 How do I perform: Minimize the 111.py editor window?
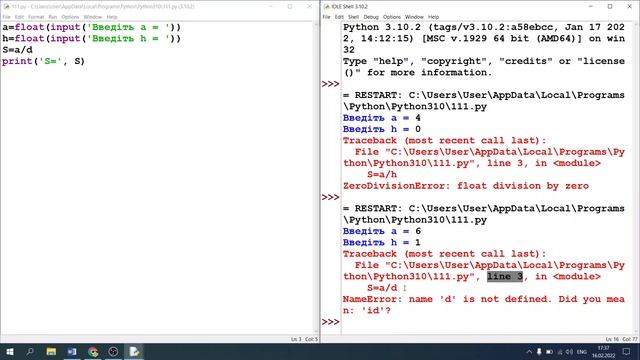(271, 7)
